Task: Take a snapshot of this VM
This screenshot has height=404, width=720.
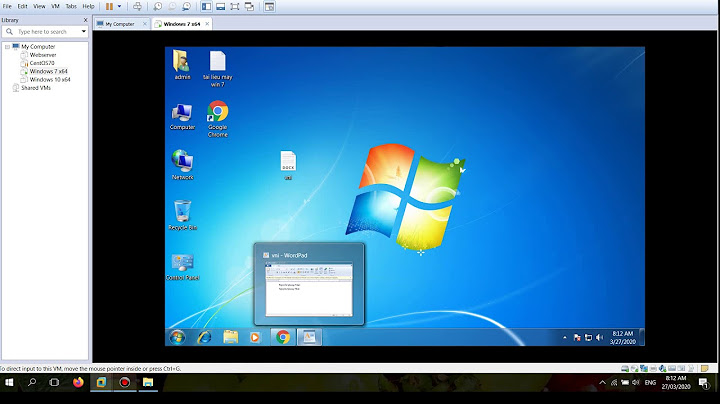Action: (x=158, y=6)
